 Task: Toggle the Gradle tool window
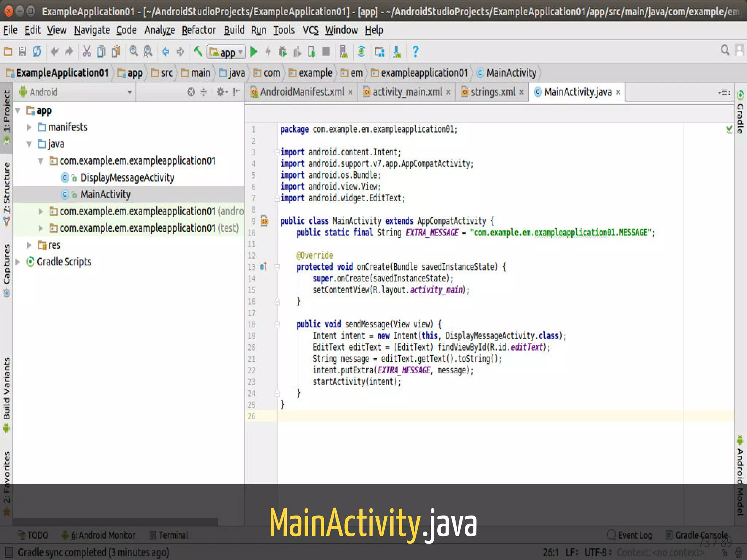coord(740,112)
